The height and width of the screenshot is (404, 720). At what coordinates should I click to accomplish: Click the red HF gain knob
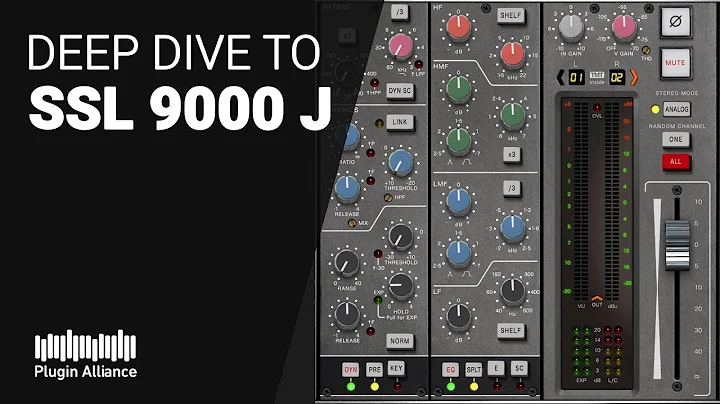tap(458, 27)
